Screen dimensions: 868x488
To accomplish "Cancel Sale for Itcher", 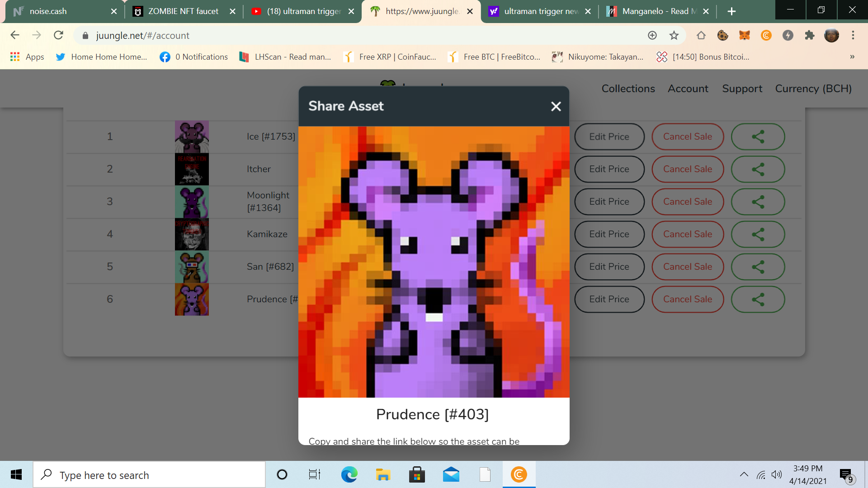I will pos(688,169).
